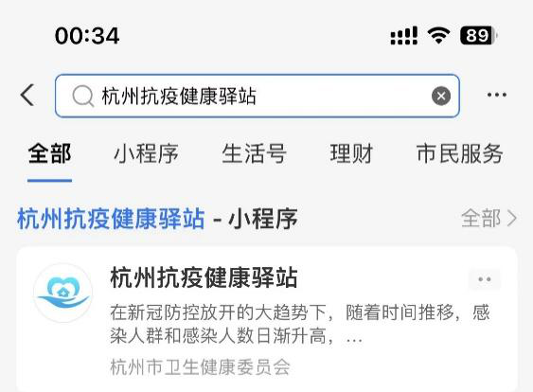Tap the 杭州市卫生健康委员会 publisher name
Image resolution: width=533 pixels, height=392 pixels.
[x=200, y=367]
